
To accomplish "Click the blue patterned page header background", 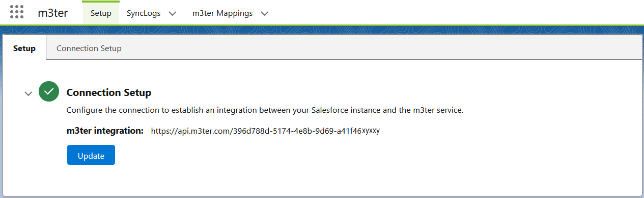I will point(322,29).
